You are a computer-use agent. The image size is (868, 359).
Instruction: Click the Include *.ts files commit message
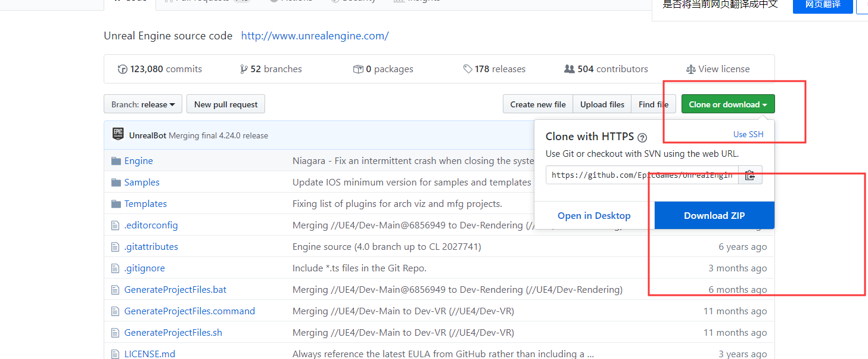point(359,268)
